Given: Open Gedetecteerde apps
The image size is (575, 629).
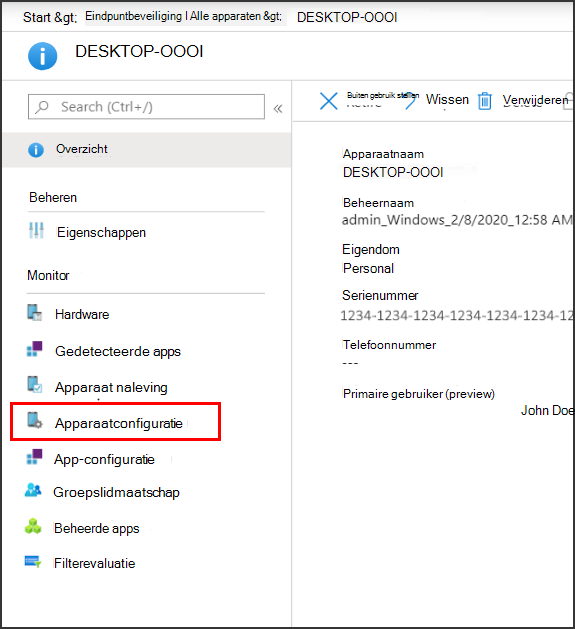Looking at the screenshot, I should 118,351.
